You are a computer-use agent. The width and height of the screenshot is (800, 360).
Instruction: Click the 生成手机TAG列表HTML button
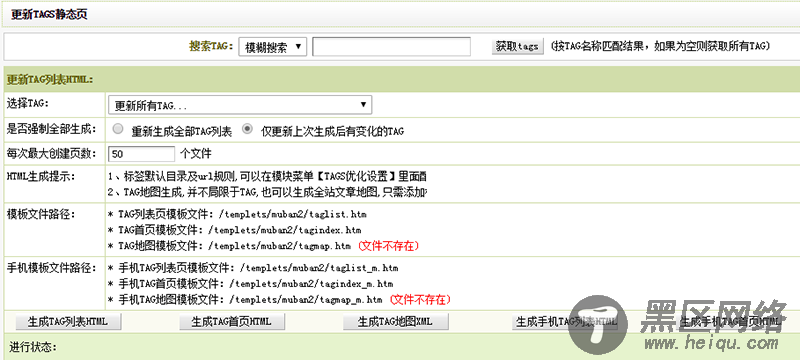pyautogui.click(x=565, y=322)
